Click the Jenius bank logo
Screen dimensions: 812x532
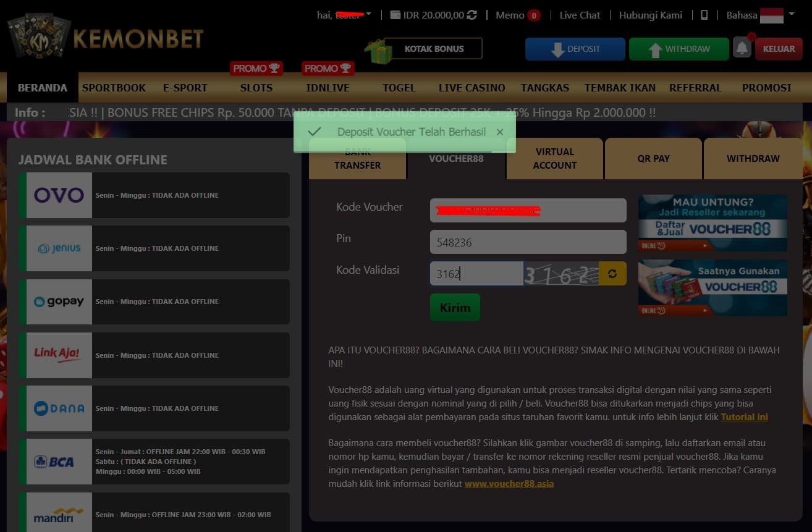[59, 248]
